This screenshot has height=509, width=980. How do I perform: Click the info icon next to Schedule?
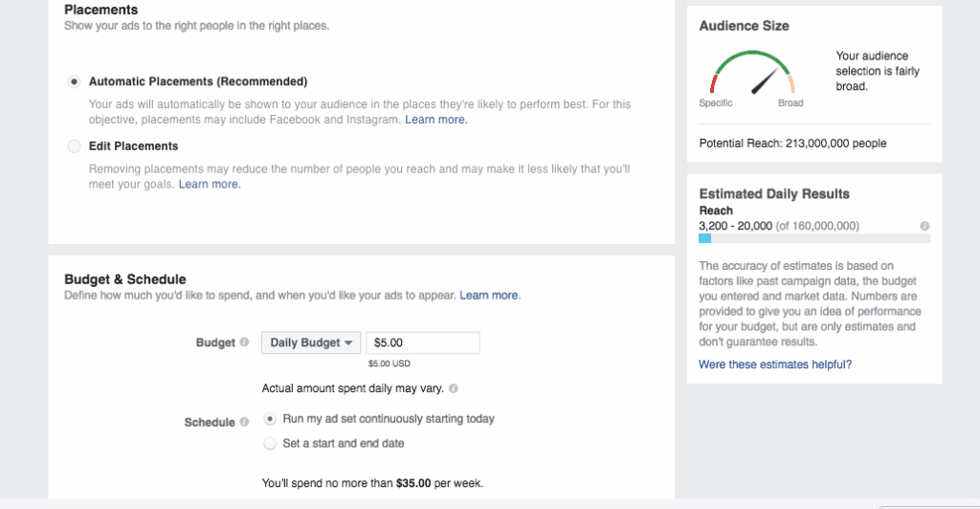tap(245, 422)
